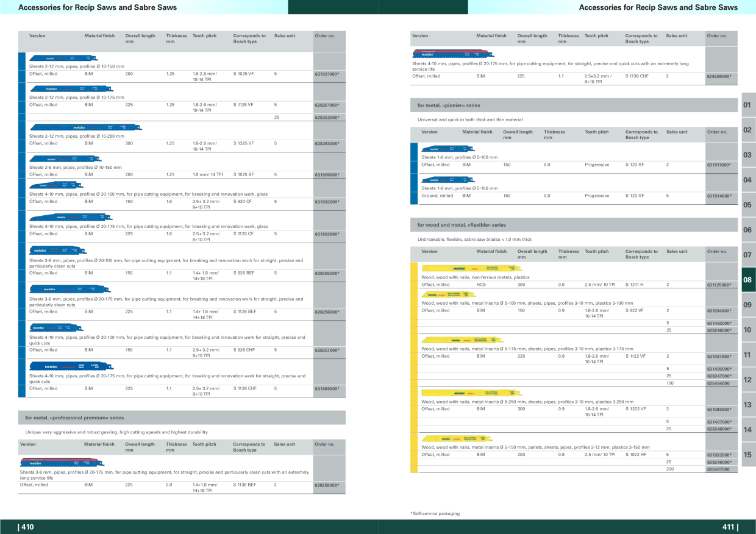
Task: Click order number 628256000*
Action: tap(327, 312)
